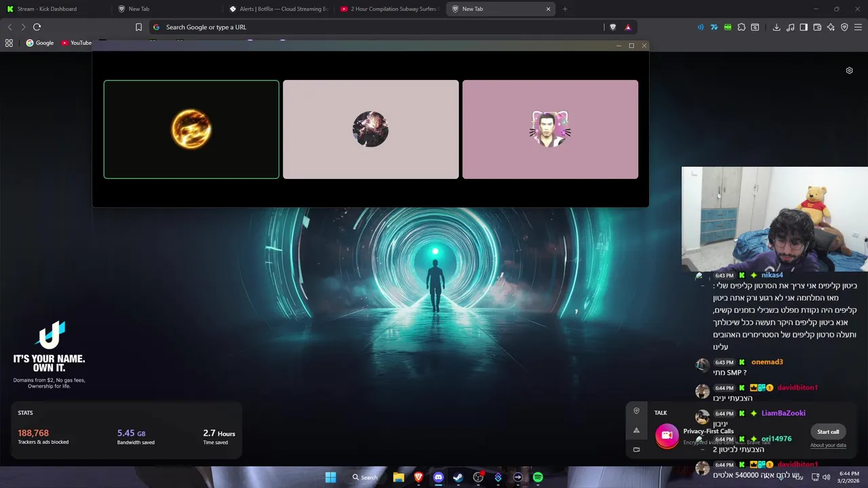
Task: Open Discord from the taskbar
Action: point(438,477)
